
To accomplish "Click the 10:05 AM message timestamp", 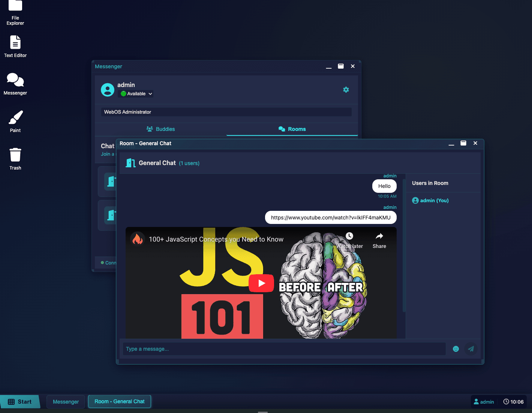I will pyautogui.click(x=387, y=196).
